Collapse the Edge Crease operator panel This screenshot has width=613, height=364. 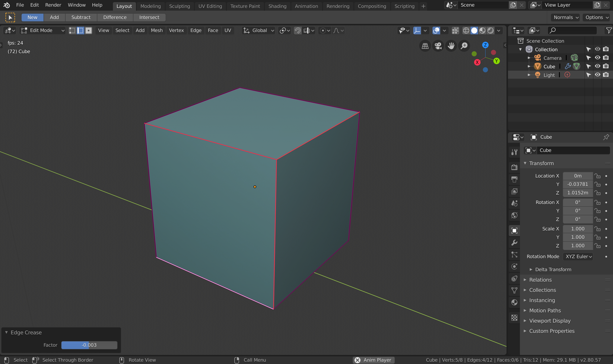6,332
